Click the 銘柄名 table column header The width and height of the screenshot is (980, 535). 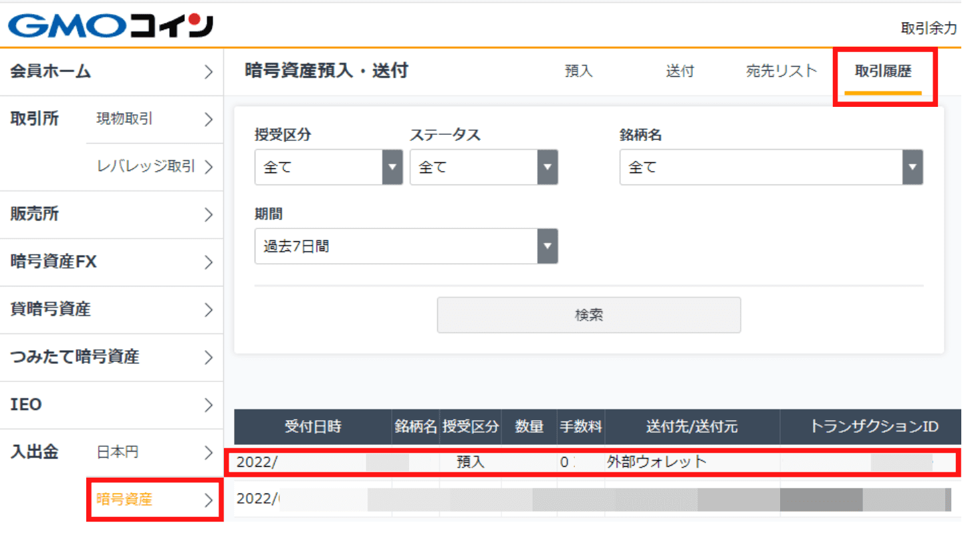[415, 427]
